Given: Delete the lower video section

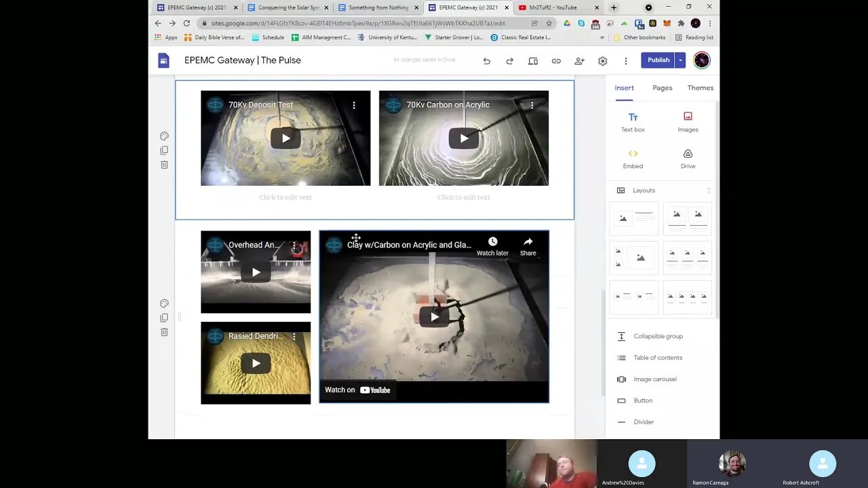Looking at the screenshot, I should tap(164, 332).
